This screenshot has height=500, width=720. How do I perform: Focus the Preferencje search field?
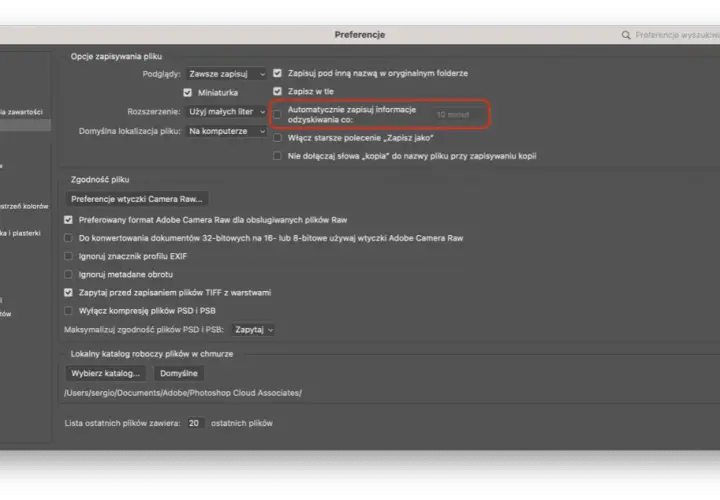click(676, 35)
